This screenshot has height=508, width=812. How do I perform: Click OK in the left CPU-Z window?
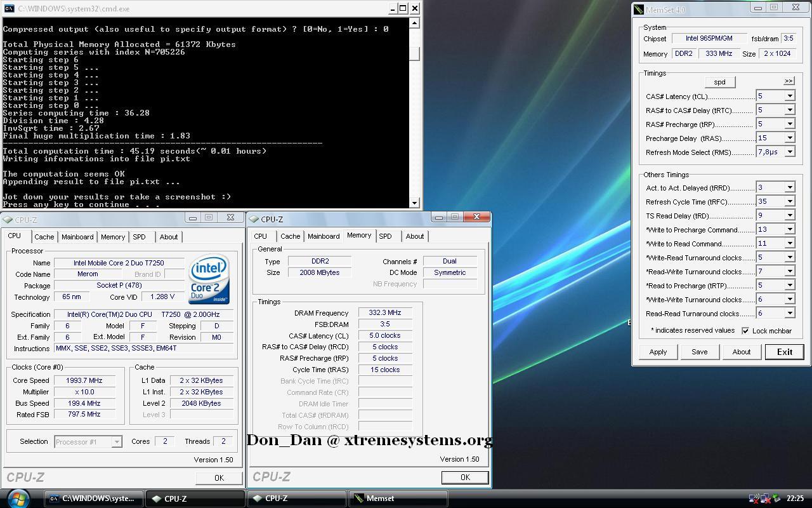point(219,478)
